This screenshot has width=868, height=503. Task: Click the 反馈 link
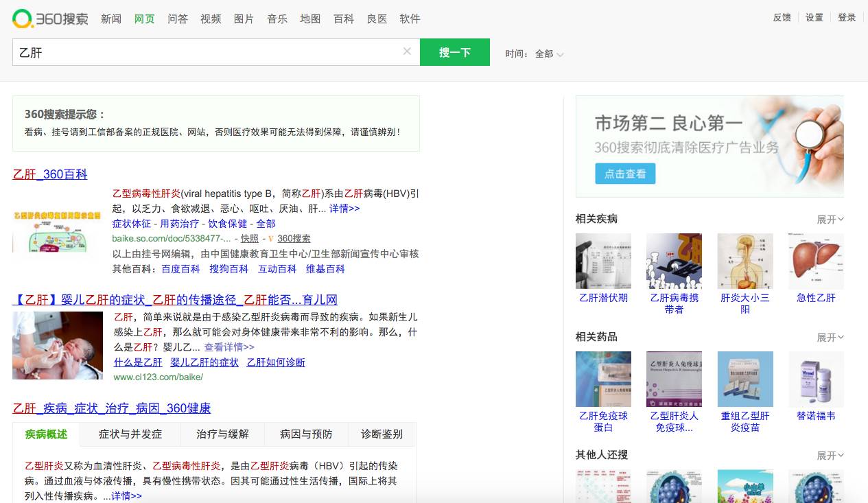(x=782, y=18)
